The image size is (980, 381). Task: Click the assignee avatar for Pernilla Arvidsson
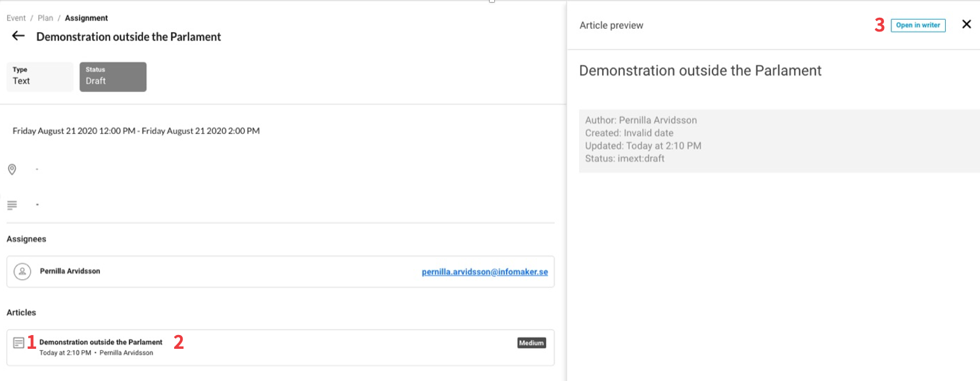coord(22,271)
